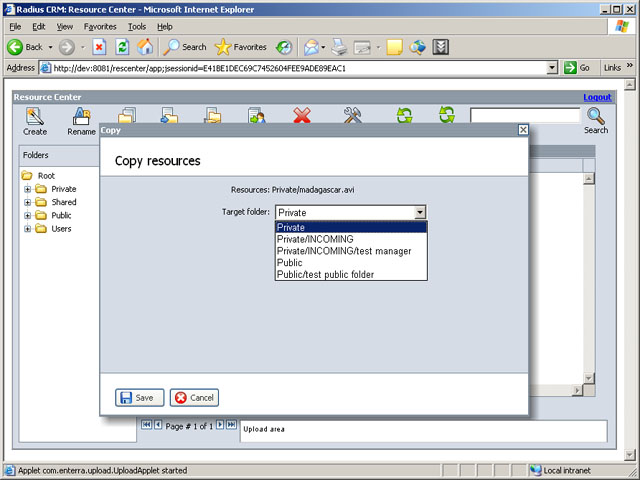Open the Favorites menu
Image resolution: width=640 pixels, height=480 pixels.
coord(100,27)
